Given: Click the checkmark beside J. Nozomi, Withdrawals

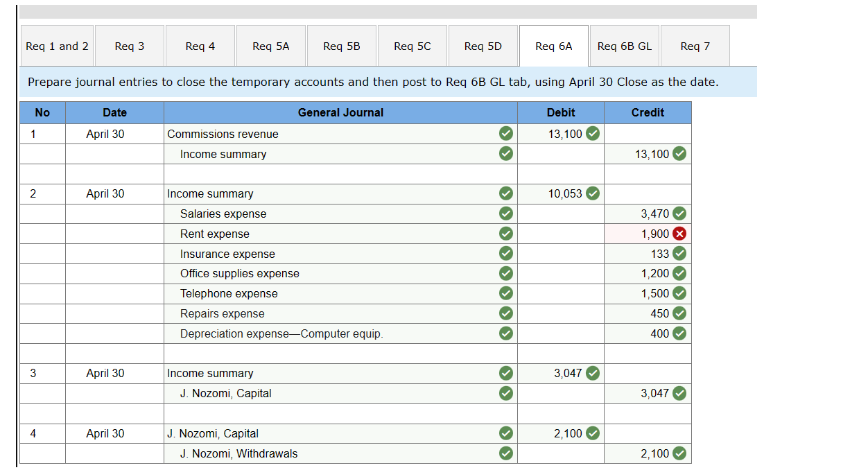Looking at the screenshot, I should point(505,453).
